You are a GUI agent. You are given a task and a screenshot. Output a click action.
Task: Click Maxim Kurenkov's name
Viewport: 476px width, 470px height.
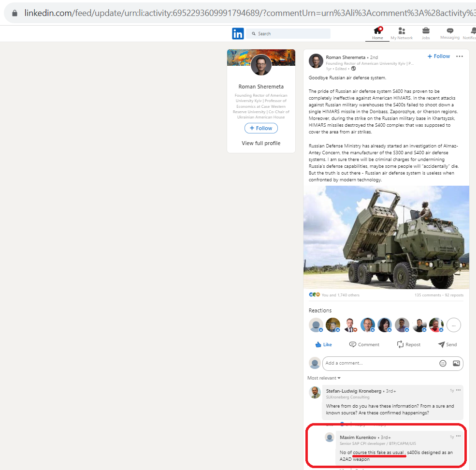coord(358,438)
